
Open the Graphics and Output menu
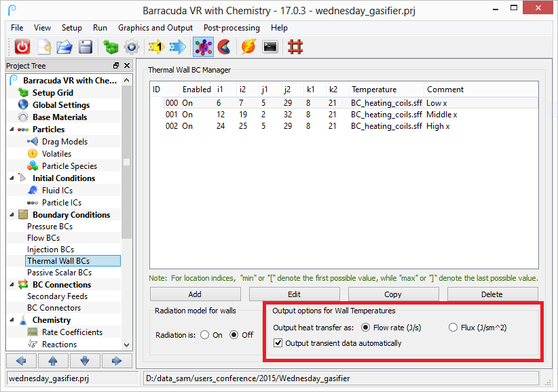(x=155, y=28)
